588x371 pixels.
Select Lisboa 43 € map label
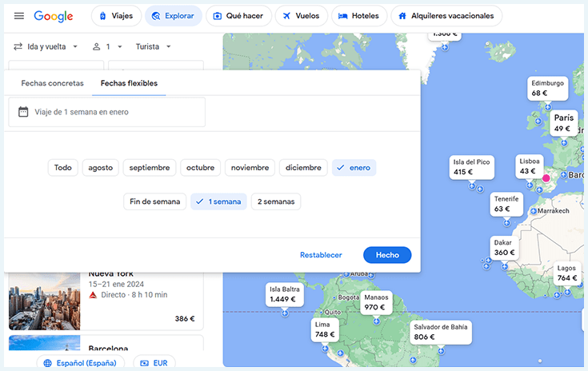click(529, 166)
